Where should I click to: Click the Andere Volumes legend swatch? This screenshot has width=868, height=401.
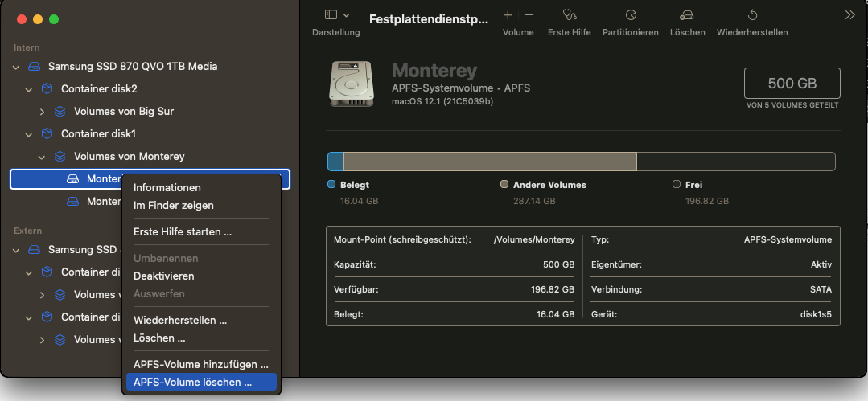tap(504, 185)
